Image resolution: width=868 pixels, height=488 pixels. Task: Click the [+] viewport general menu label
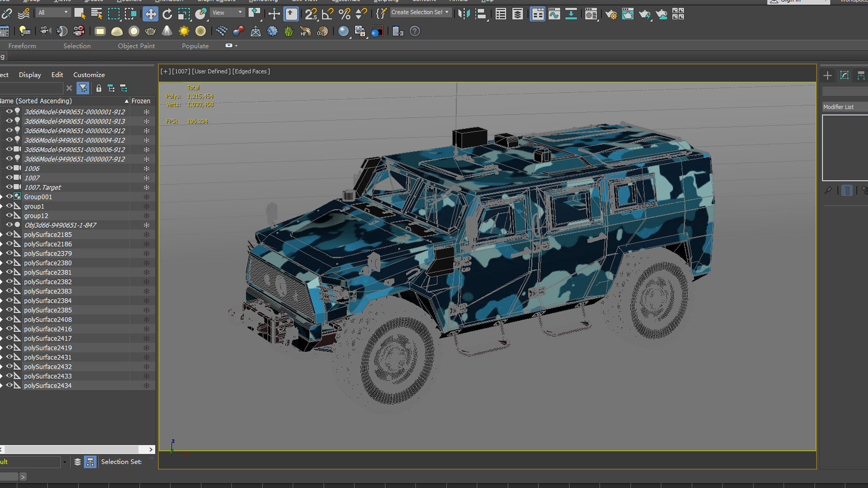point(165,71)
